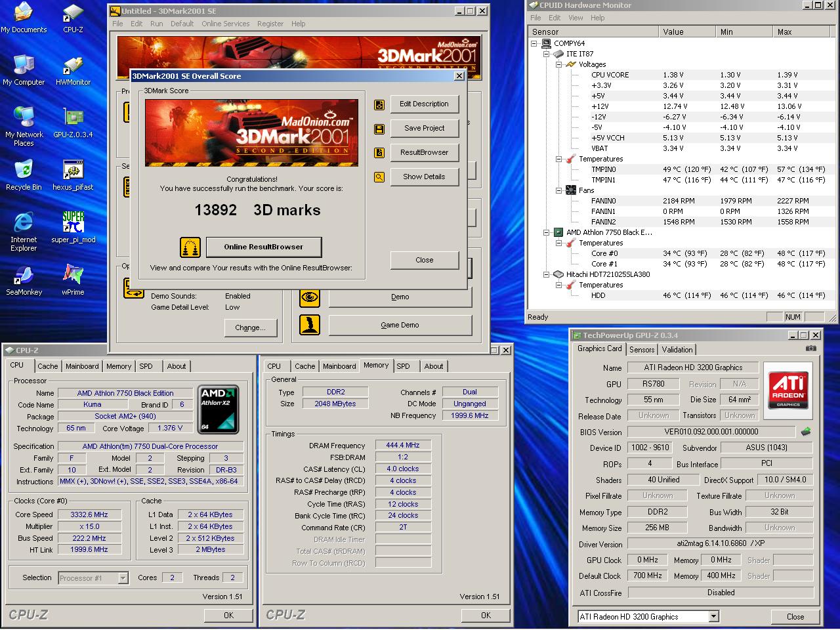The width and height of the screenshot is (840, 630).
Task: Open the My Documents desktop icon
Action: coord(24,18)
